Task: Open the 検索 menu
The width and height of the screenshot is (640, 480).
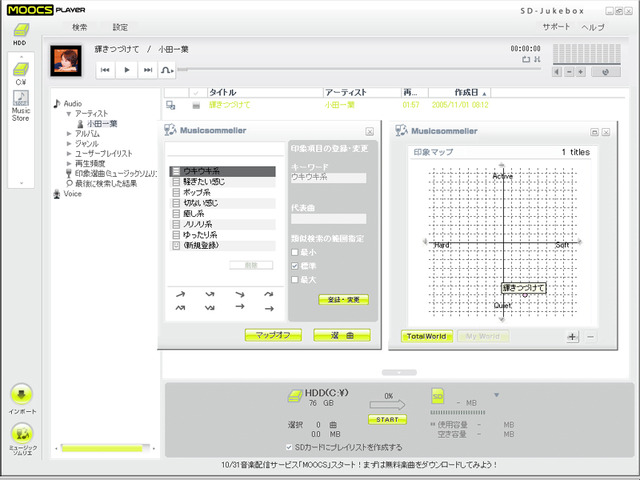Action: coord(80,27)
